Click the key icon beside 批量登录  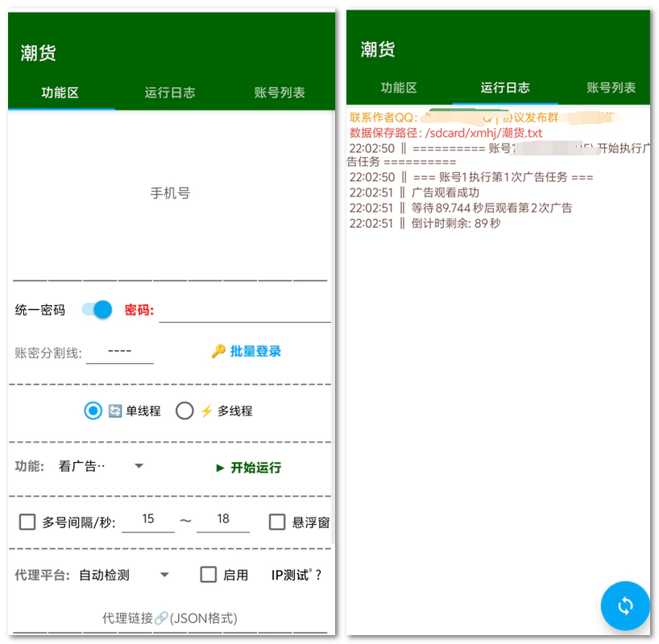point(218,352)
